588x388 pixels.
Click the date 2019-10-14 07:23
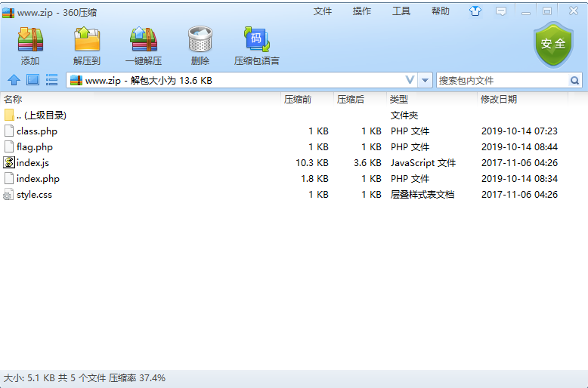[519, 131]
